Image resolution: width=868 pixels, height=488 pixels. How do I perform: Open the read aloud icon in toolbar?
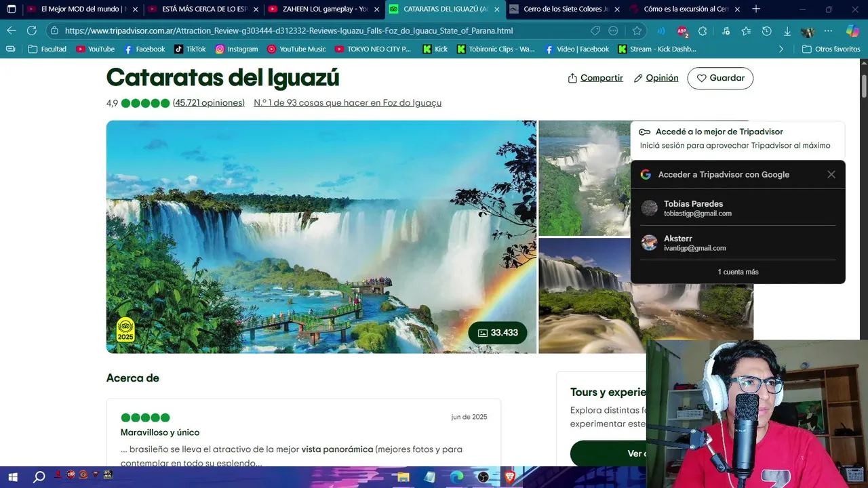click(660, 31)
